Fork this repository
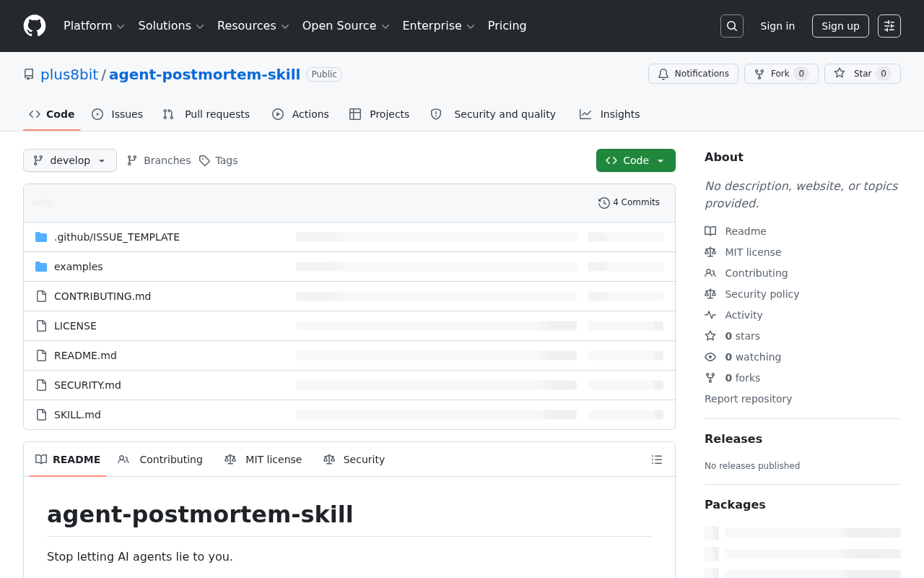Image resolution: width=924 pixels, height=578 pixels. 781,74
